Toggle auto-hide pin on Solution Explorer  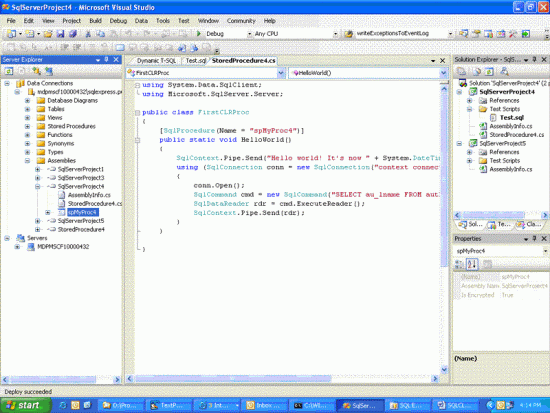tap(534, 60)
